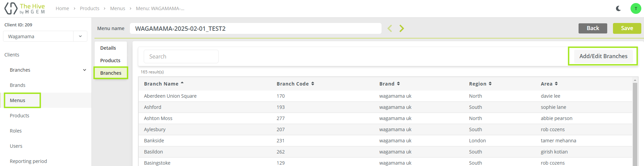Image resolution: width=644 pixels, height=166 pixels.
Task: Click The Hive logo icon
Action: 11,8
